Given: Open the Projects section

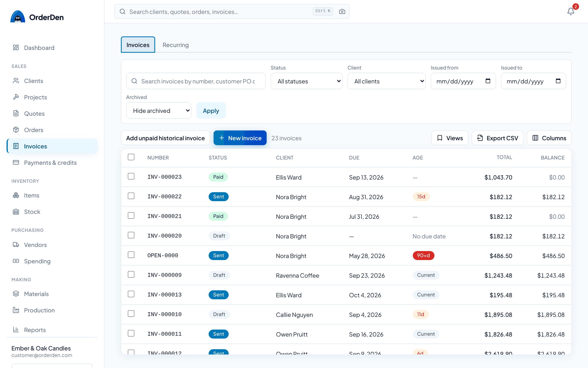Looking at the screenshot, I should (x=52, y=97).
